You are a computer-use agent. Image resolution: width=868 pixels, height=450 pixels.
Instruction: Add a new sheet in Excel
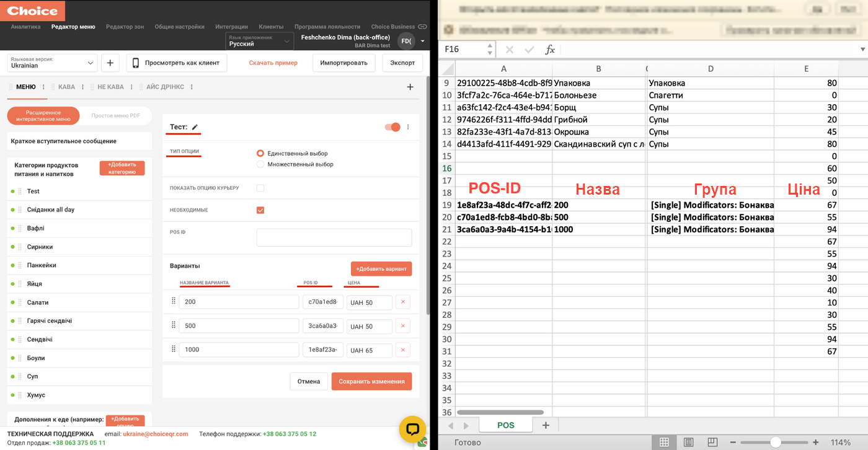(546, 425)
